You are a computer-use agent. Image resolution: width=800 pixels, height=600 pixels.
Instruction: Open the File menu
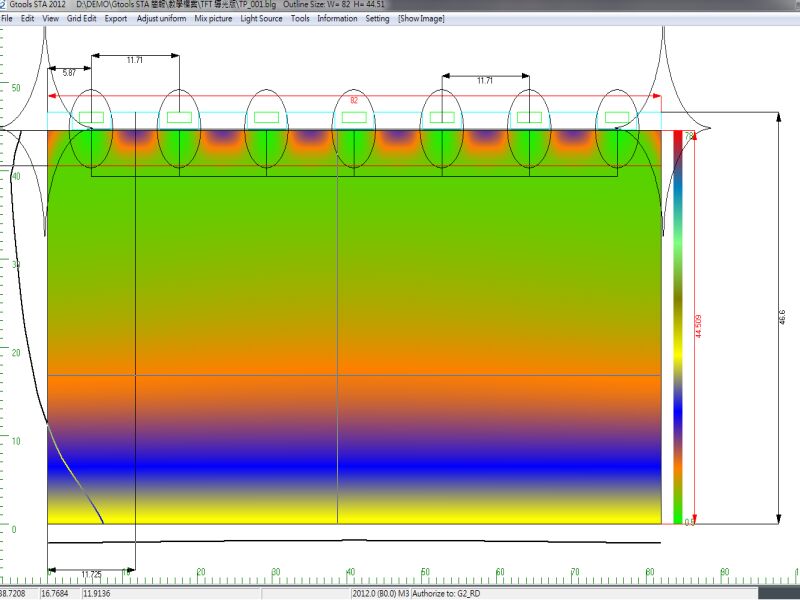click(x=7, y=18)
